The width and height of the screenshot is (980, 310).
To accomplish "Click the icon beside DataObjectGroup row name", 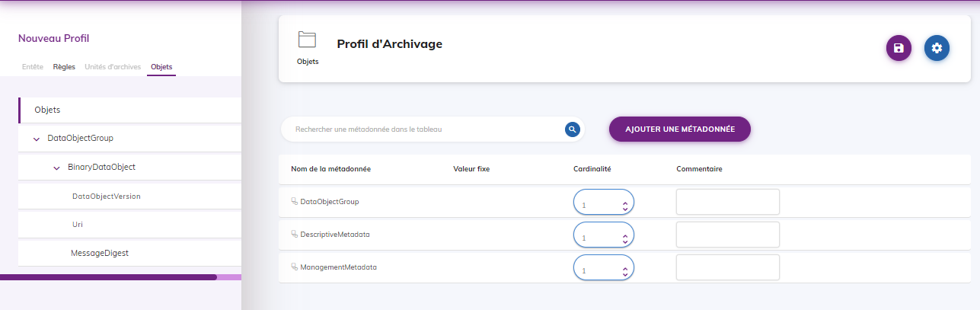I will 294,202.
